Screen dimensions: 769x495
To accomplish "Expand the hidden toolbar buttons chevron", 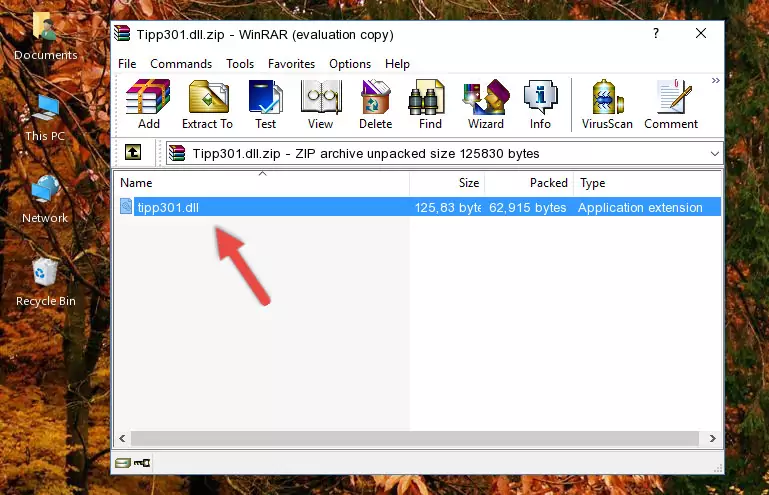I will 716,80.
